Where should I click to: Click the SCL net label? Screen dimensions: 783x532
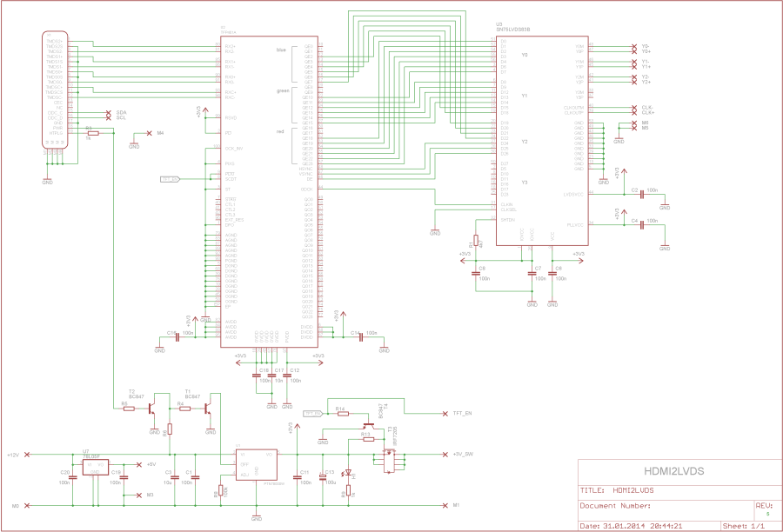121,117
